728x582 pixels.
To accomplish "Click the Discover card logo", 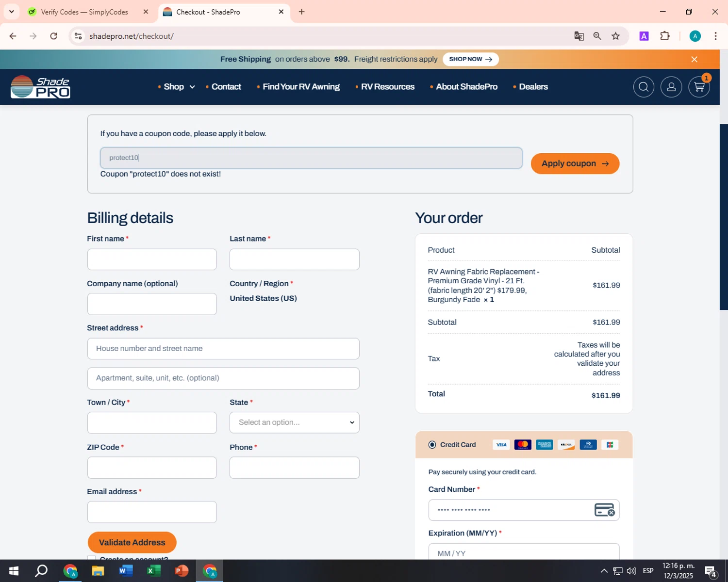I will click(566, 445).
